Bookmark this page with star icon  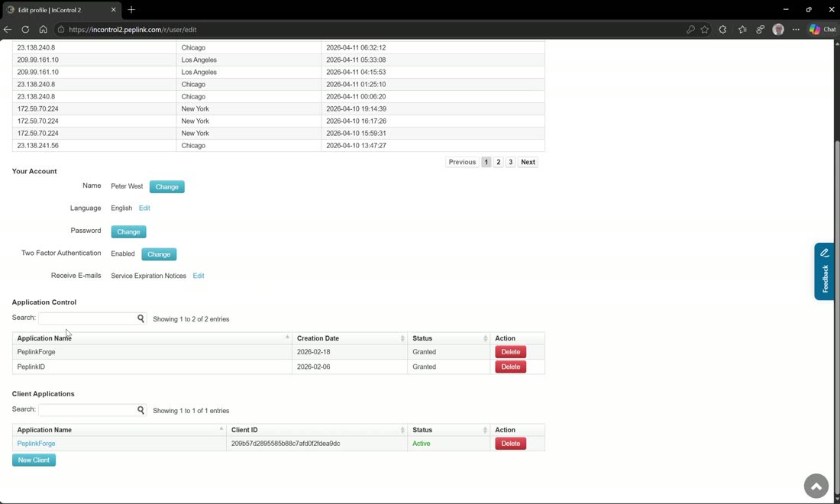[x=705, y=30]
